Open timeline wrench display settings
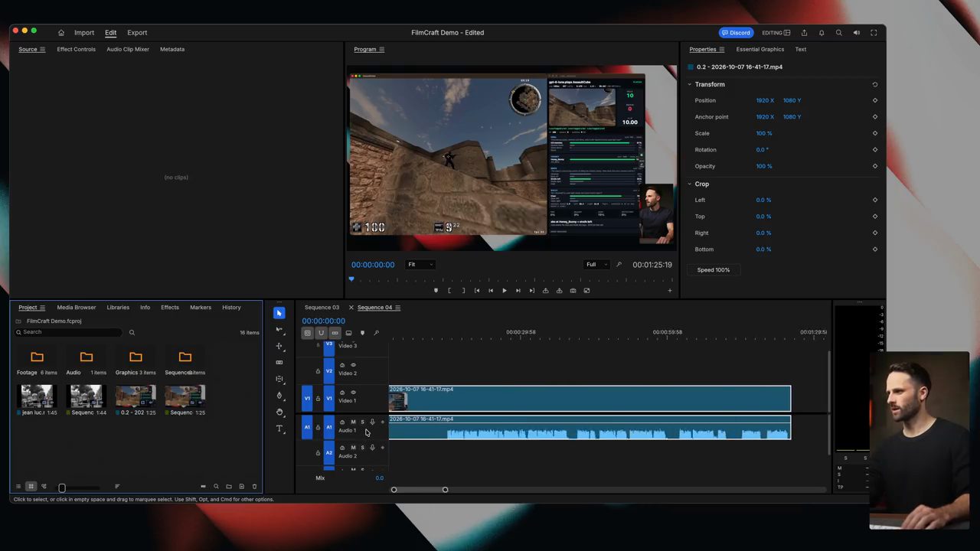Image resolution: width=980 pixels, height=551 pixels. 376,333
